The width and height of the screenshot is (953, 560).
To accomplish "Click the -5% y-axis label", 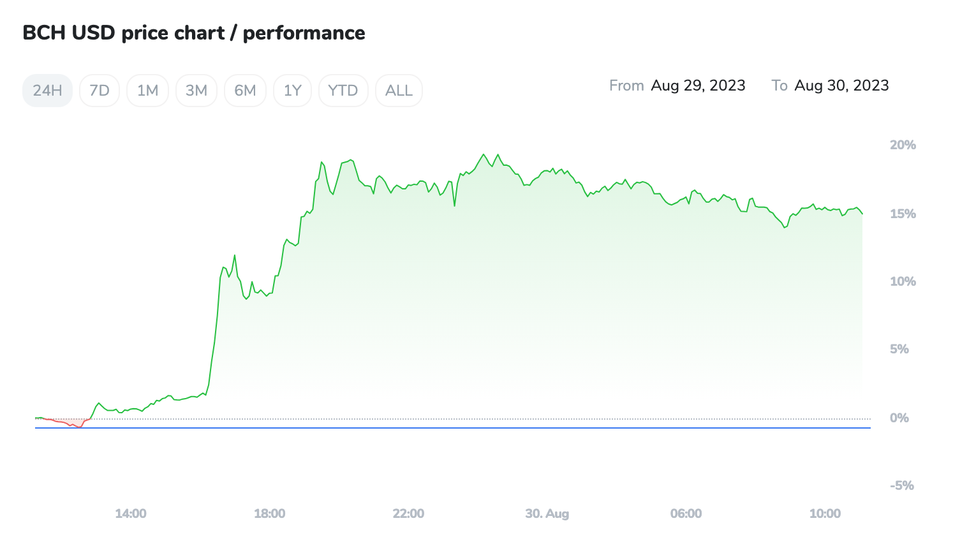I will [x=901, y=485].
